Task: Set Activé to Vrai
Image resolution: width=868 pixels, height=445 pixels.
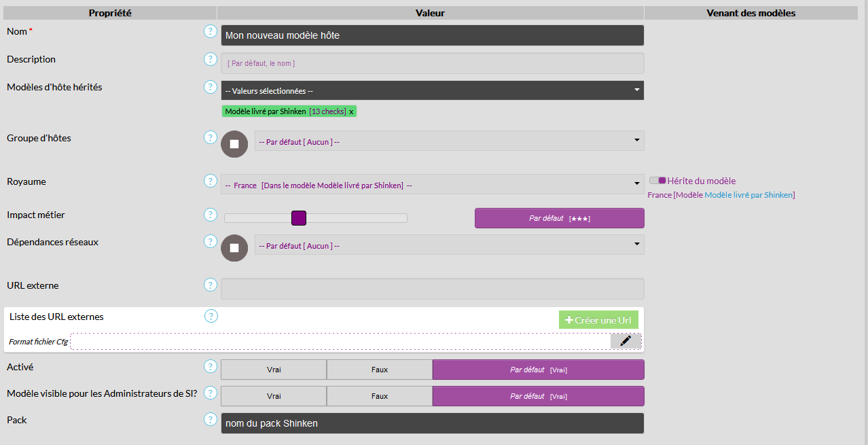Action: 274,370
